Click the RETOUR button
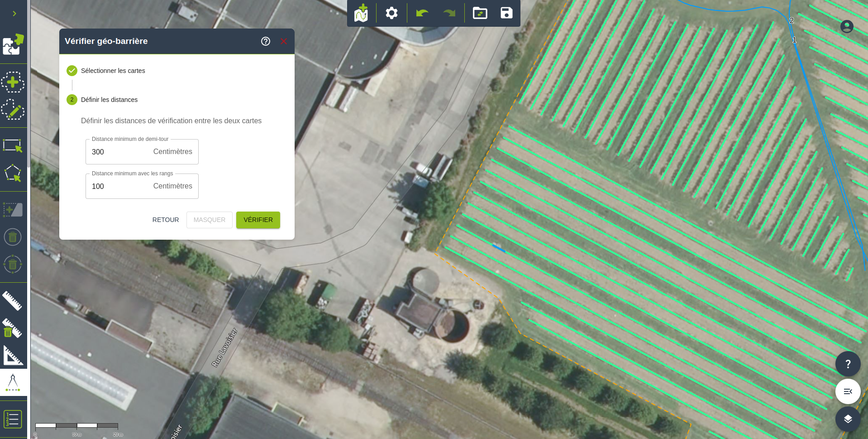868x439 pixels. pyautogui.click(x=166, y=220)
